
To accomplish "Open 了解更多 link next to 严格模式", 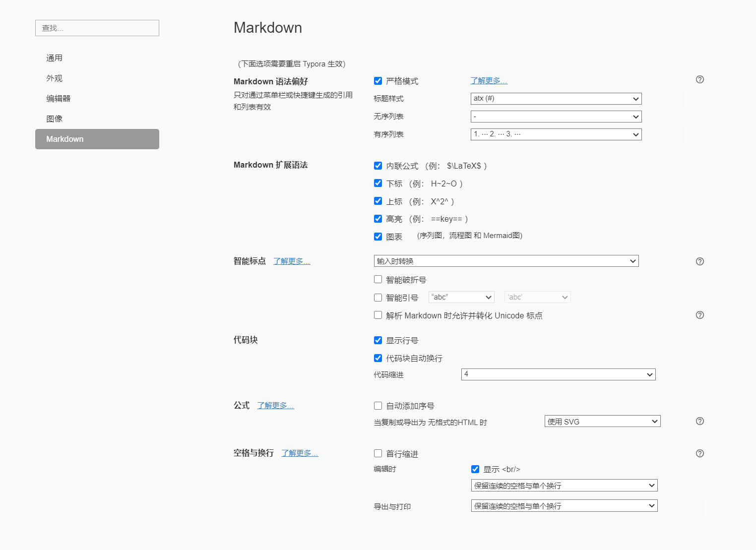I will coord(489,81).
